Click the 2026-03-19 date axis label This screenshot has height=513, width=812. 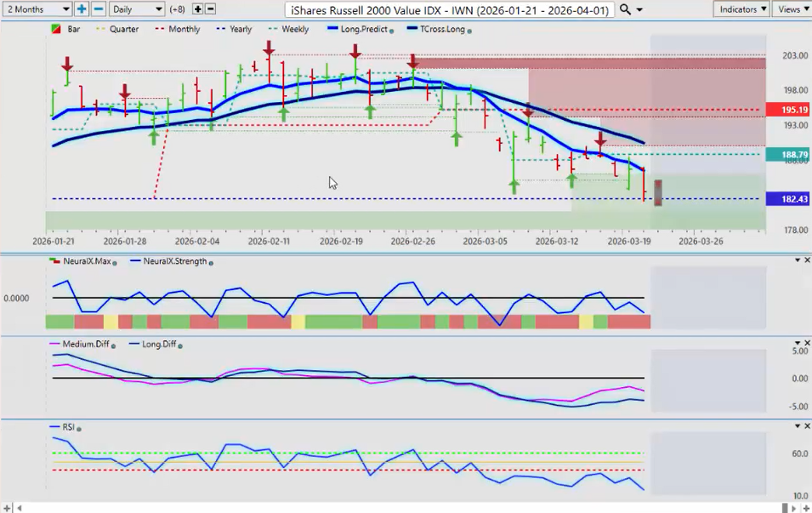[629, 242]
